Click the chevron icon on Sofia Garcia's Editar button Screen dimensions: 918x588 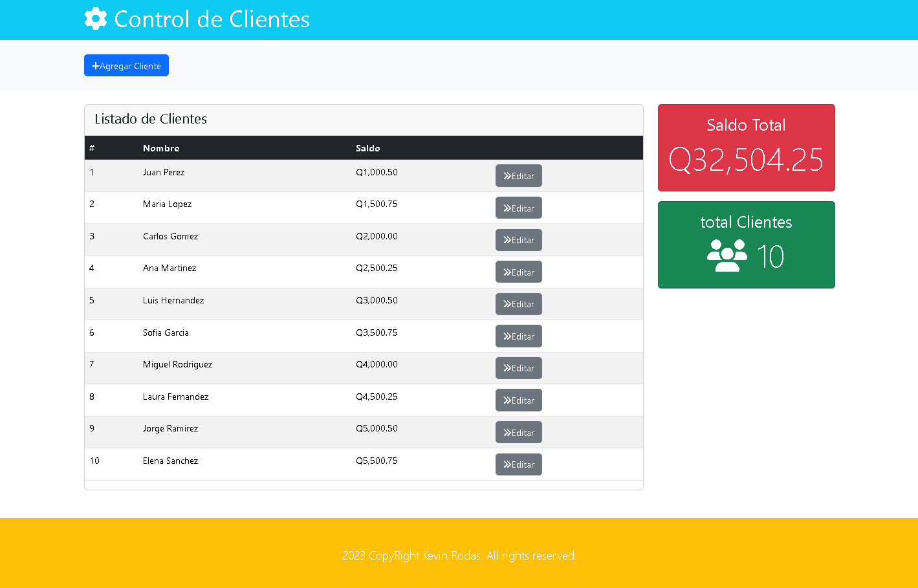point(507,336)
